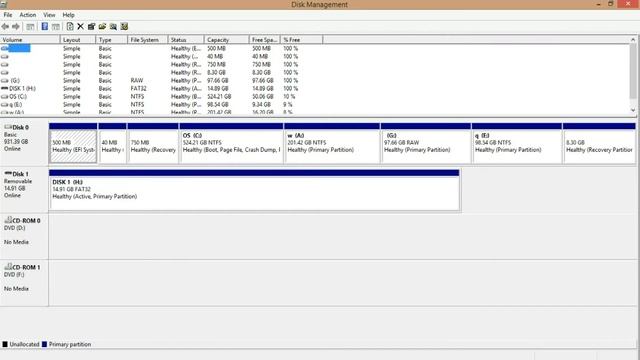
Task: Click the blue Help icon in the toolbar
Action: (44, 27)
